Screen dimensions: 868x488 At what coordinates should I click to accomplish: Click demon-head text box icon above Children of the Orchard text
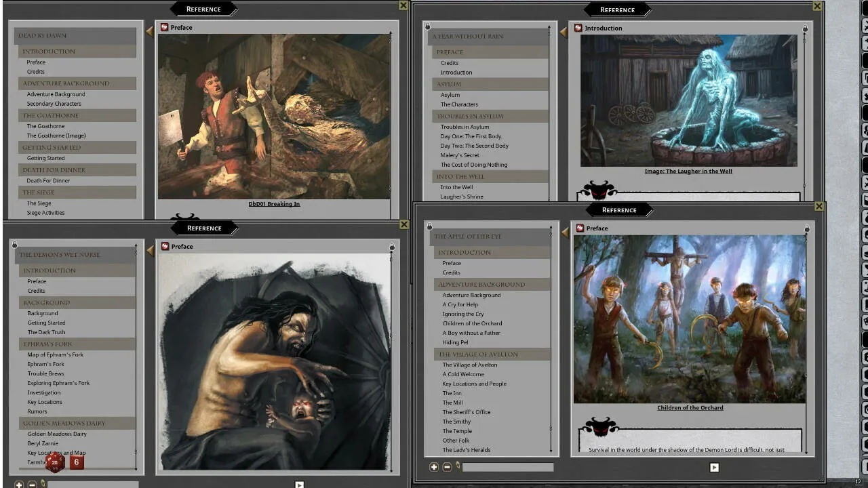click(599, 426)
